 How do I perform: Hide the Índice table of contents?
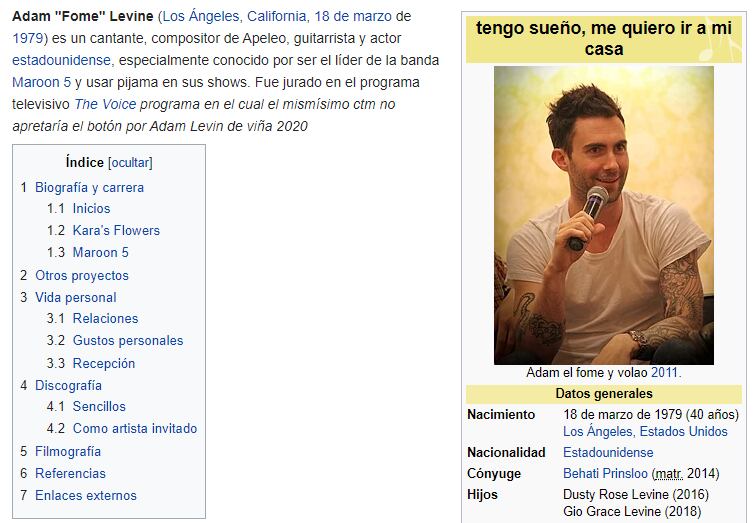pos(130,163)
